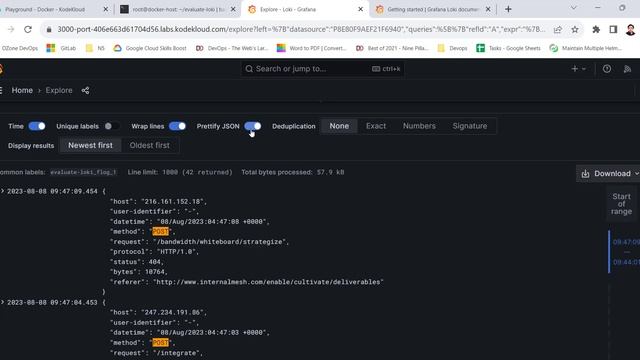Close the Explore - Loki - Grafana tab

tap(360, 9)
